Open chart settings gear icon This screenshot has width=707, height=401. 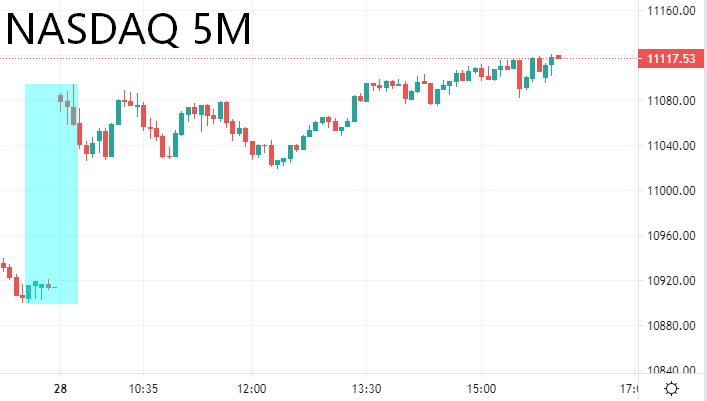(672, 389)
